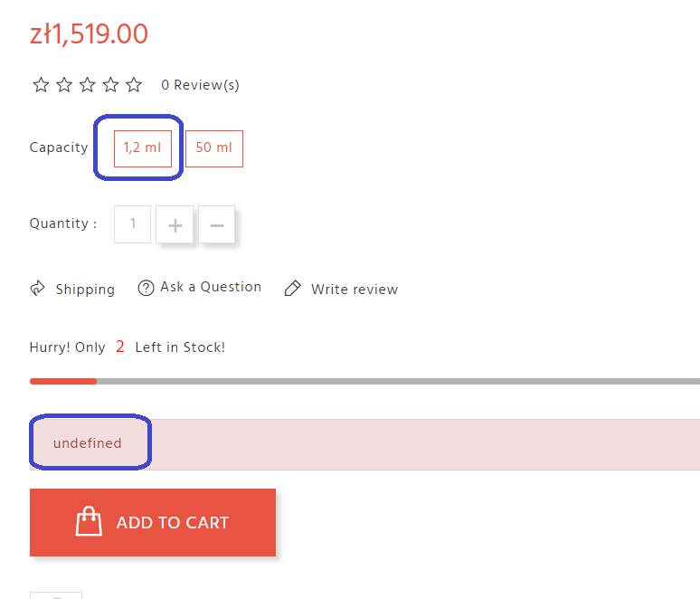This screenshot has height=599, width=700.
Task: Select the 50 ml capacity option
Action: click(214, 148)
